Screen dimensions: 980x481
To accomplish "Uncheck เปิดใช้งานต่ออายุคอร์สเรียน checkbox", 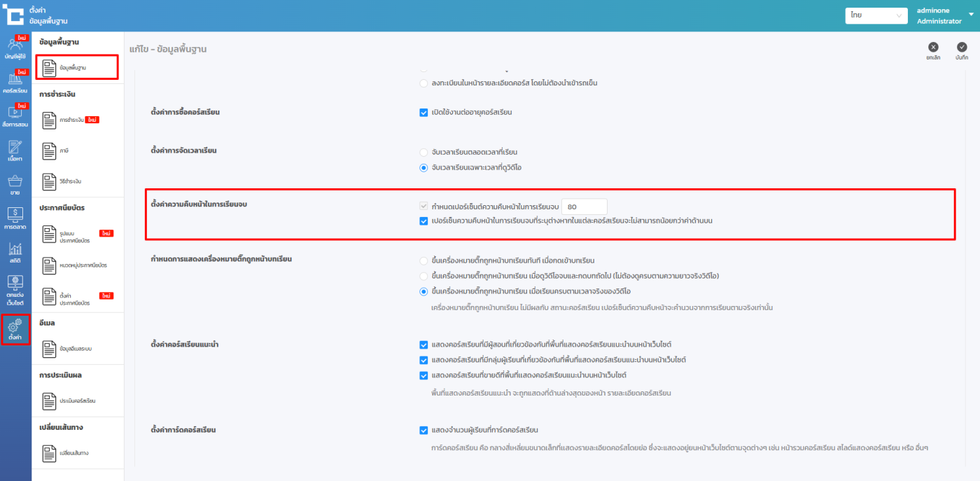I will click(x=423, y=113).
